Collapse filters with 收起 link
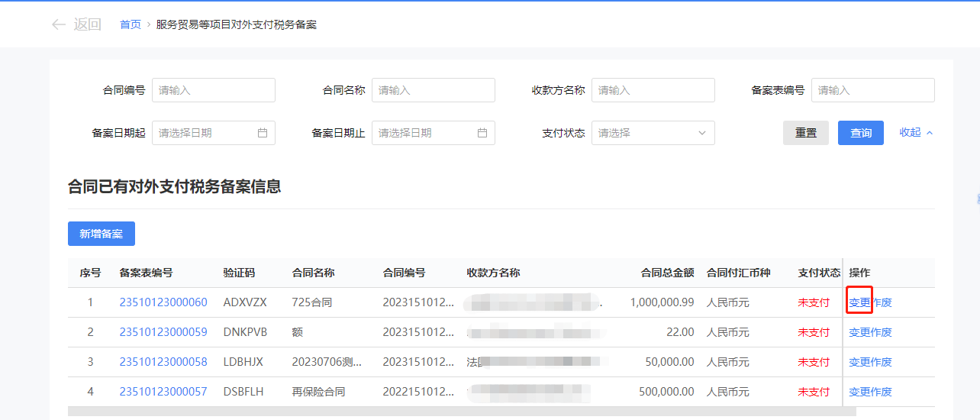The width and height of the screenshot is (980, 420). click(916, 132)
